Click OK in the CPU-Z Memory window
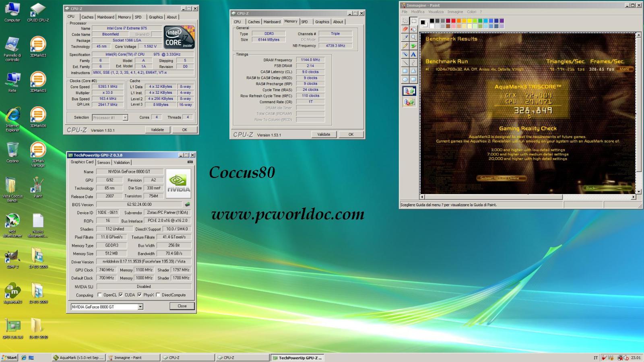644x362 pixels. (351, 134)
